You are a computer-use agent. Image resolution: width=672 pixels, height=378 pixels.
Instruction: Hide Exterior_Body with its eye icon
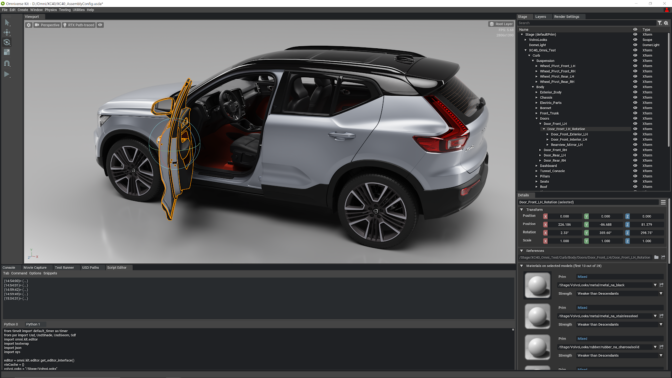pyautogui.click(x=635, y=92)
